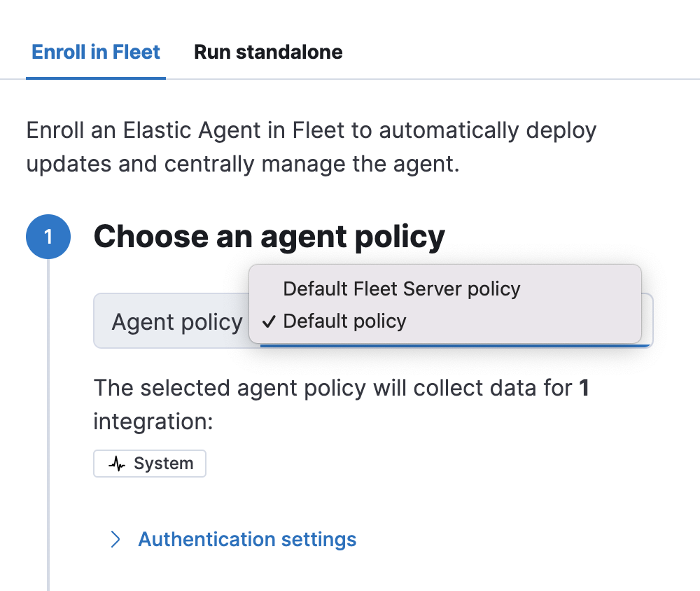Click the step 1 number circle

(x=48, y=237)
